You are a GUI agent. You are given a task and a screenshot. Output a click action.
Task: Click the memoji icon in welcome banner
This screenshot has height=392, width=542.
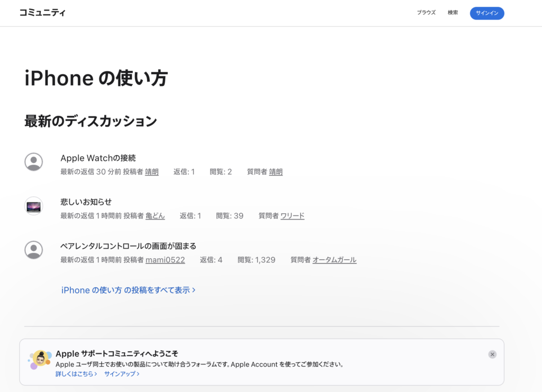(40, 359)
